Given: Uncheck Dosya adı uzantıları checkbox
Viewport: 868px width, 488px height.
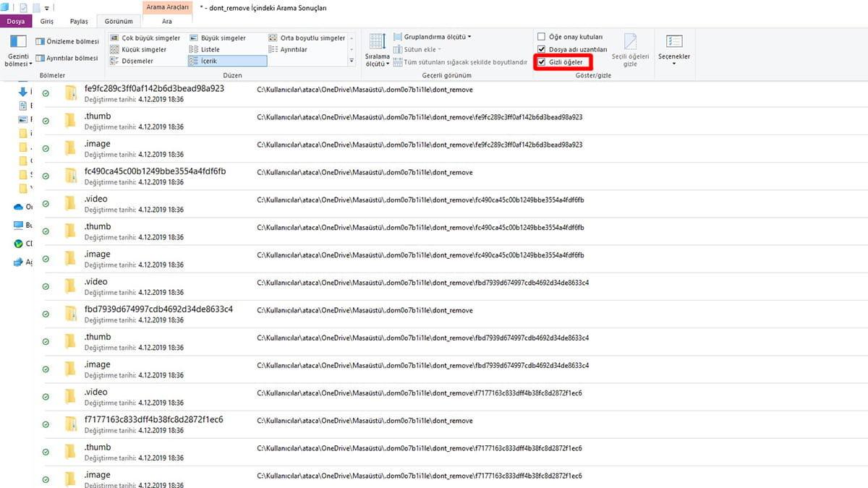Looking at the screenshot, I should coord(542,49).
